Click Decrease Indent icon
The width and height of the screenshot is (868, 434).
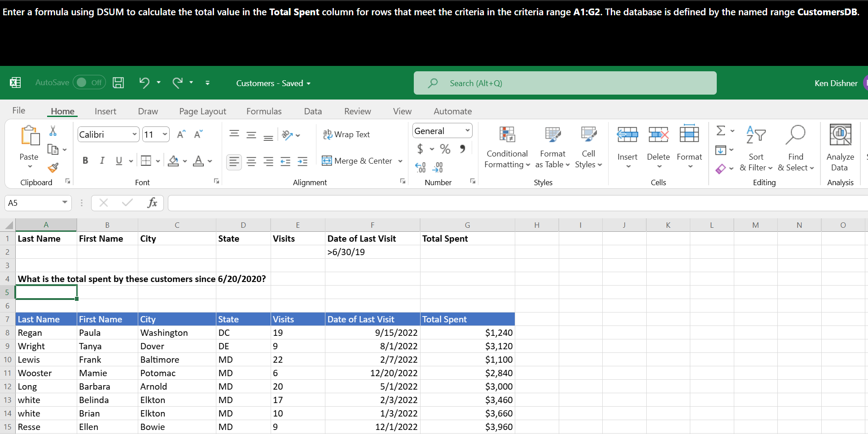tap(285, 161)
